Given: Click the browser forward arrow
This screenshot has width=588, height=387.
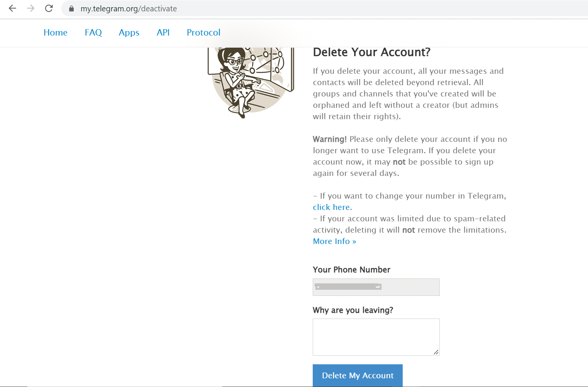Looking at the screenshot, I should pos(31,8).
